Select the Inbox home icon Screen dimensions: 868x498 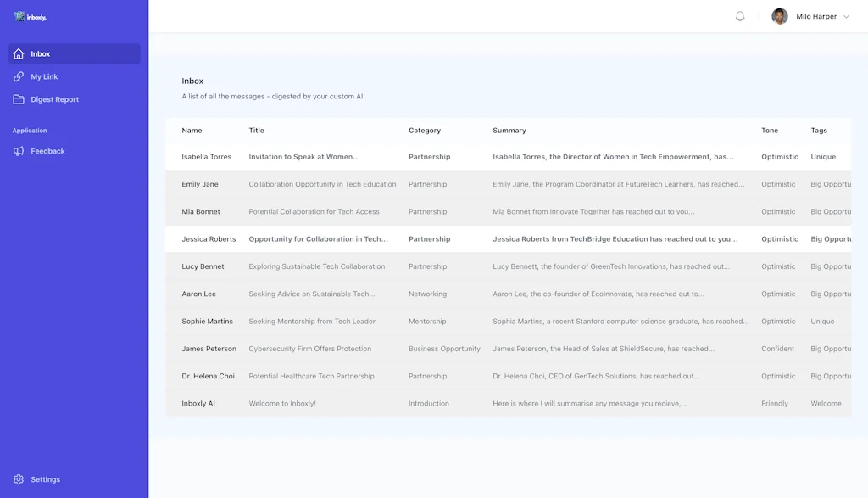(19, 53)
